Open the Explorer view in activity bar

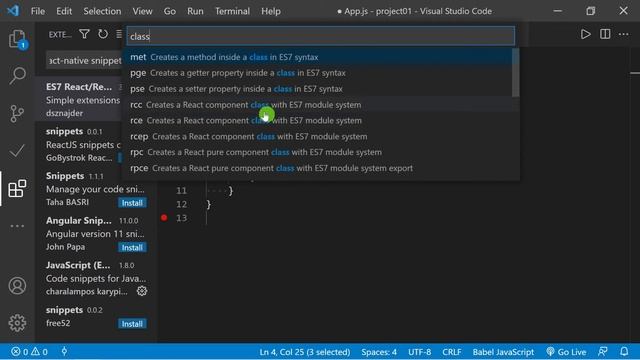pos(17,39)
